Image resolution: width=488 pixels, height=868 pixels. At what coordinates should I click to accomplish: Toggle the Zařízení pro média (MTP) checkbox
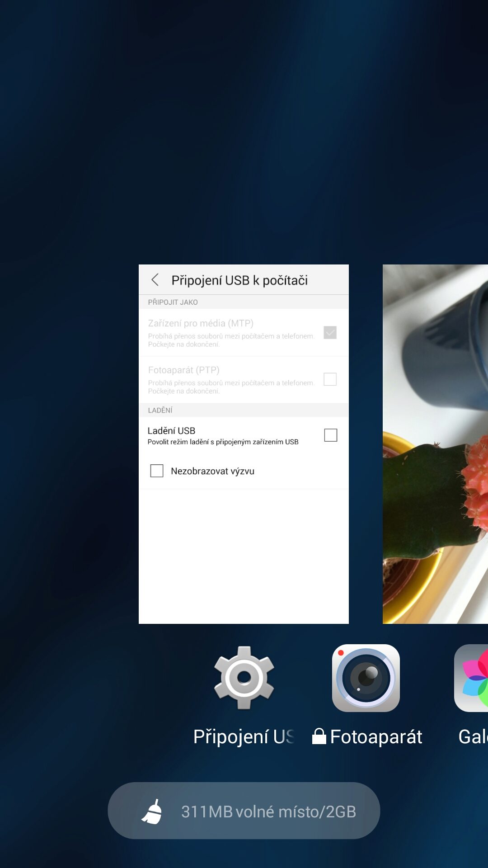coord(330,333)
